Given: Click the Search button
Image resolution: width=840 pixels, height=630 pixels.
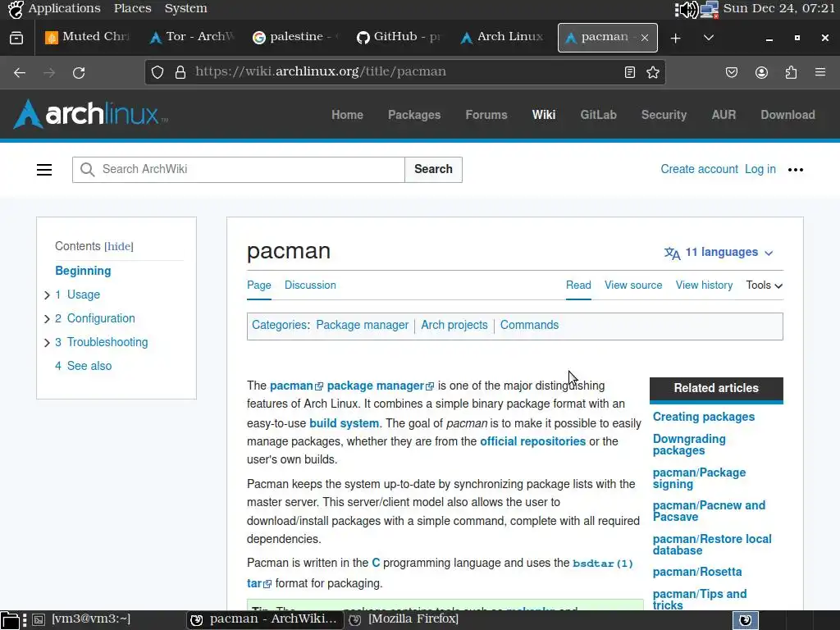Looking at the screenshot, I should [x=433, y=169].
